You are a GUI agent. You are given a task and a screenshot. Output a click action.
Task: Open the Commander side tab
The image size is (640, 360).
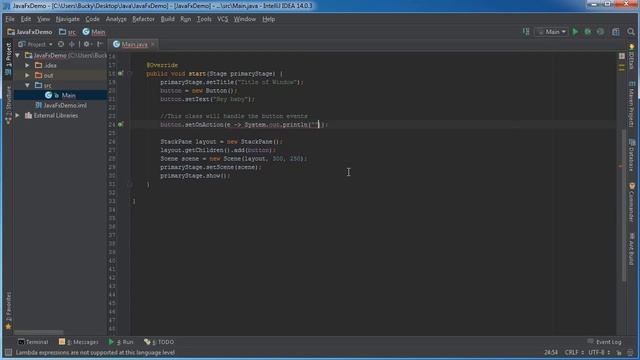coord(631,202)
